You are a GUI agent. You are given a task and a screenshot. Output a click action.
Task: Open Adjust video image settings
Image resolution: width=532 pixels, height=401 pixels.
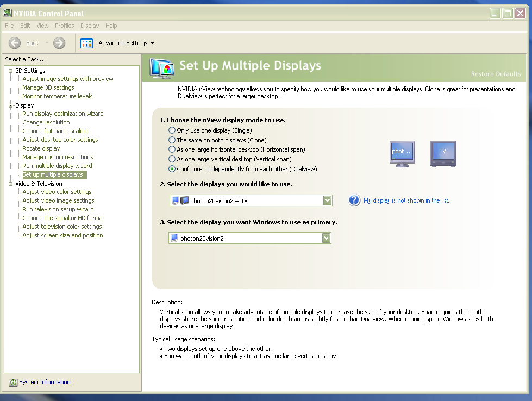click(x=58, y=201)
